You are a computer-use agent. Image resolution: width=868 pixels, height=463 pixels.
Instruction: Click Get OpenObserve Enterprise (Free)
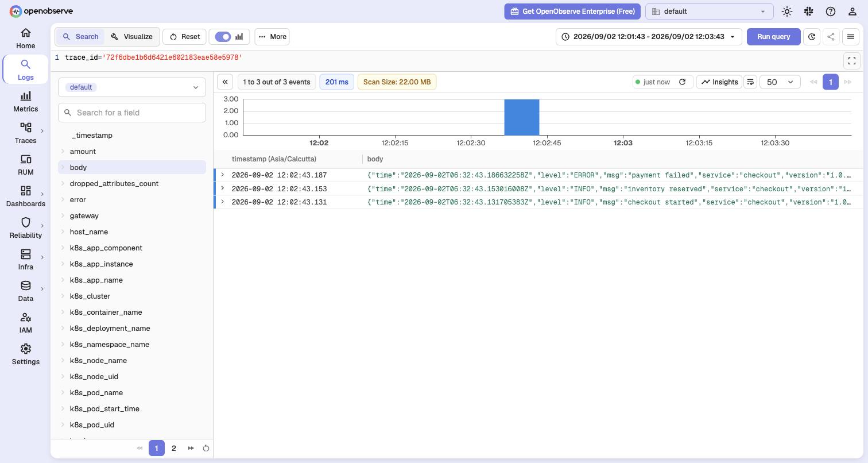point(572,11)
